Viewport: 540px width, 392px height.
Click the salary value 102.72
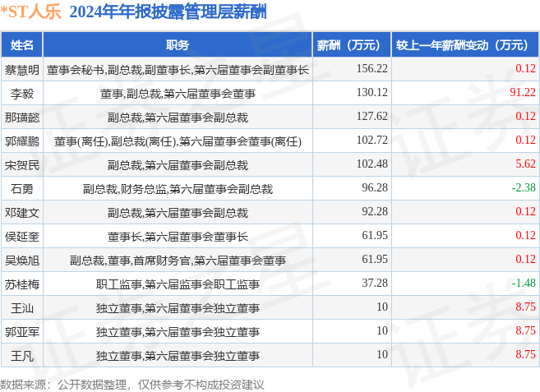pos(372,140)
